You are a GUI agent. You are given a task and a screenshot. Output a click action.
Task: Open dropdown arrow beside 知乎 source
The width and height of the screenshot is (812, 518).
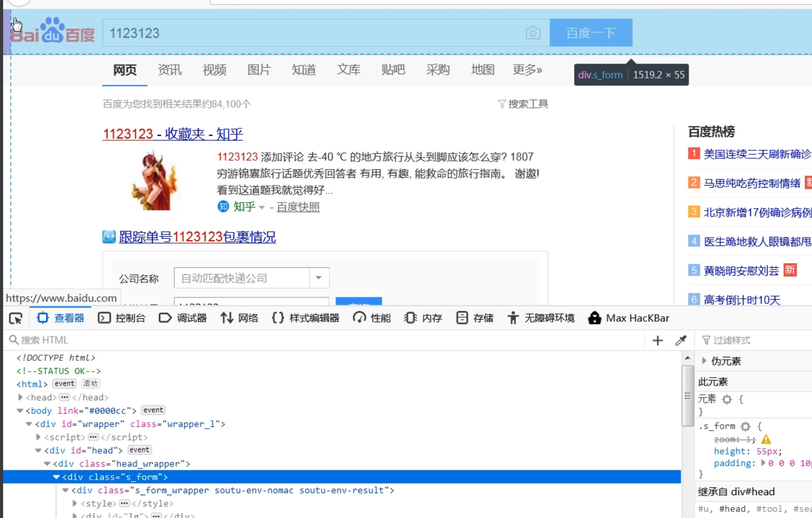[x=262, y=207]
